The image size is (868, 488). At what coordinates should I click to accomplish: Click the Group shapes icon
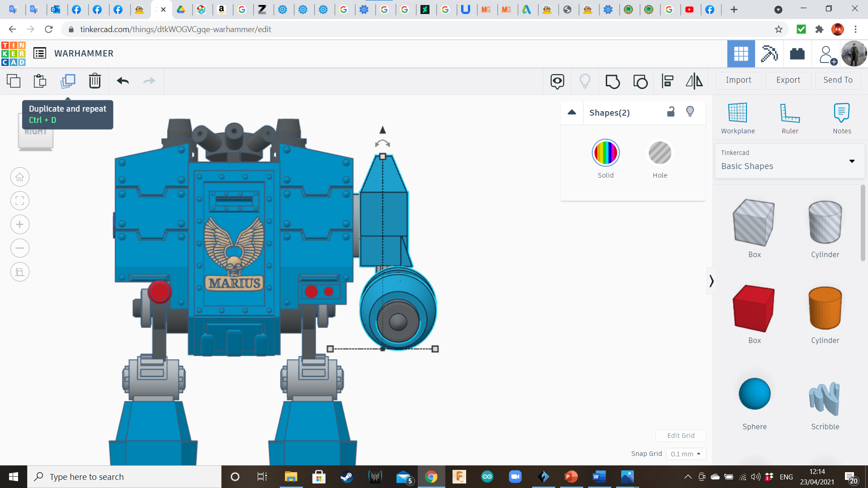coord(613,81)
